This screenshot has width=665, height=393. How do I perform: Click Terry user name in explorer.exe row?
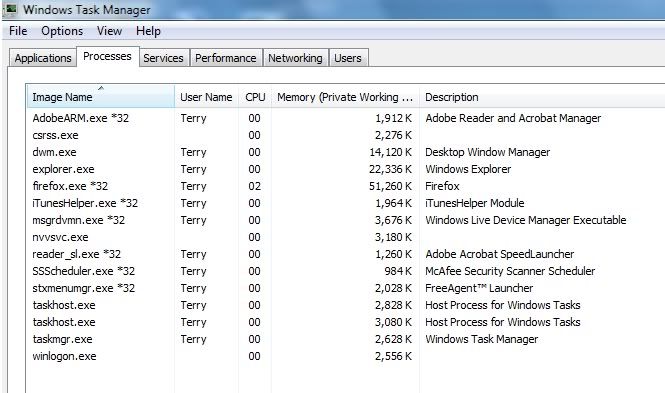[193, 169]
